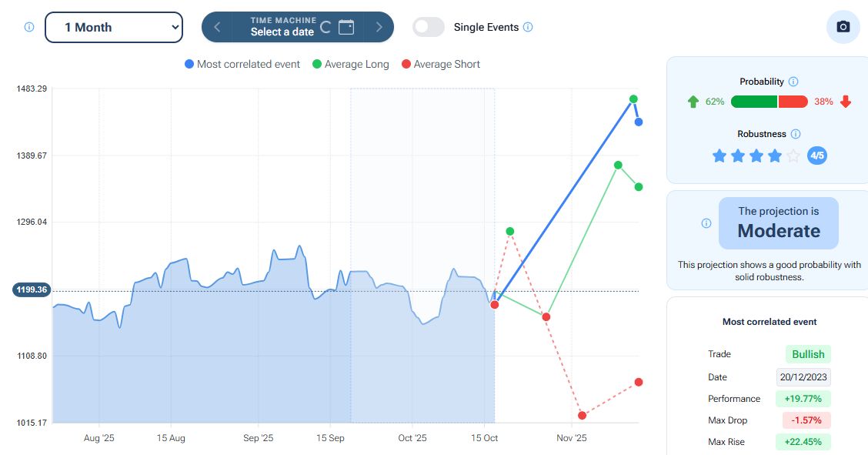Hide the Average Short legend series
Screen dimensions: 868x455
coord(441,64)
